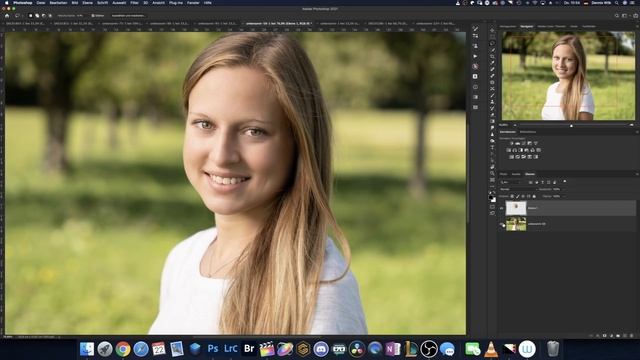640x360 pixels.
Task: Toggle the Glätten checkbox
Action: pos(93,16)
